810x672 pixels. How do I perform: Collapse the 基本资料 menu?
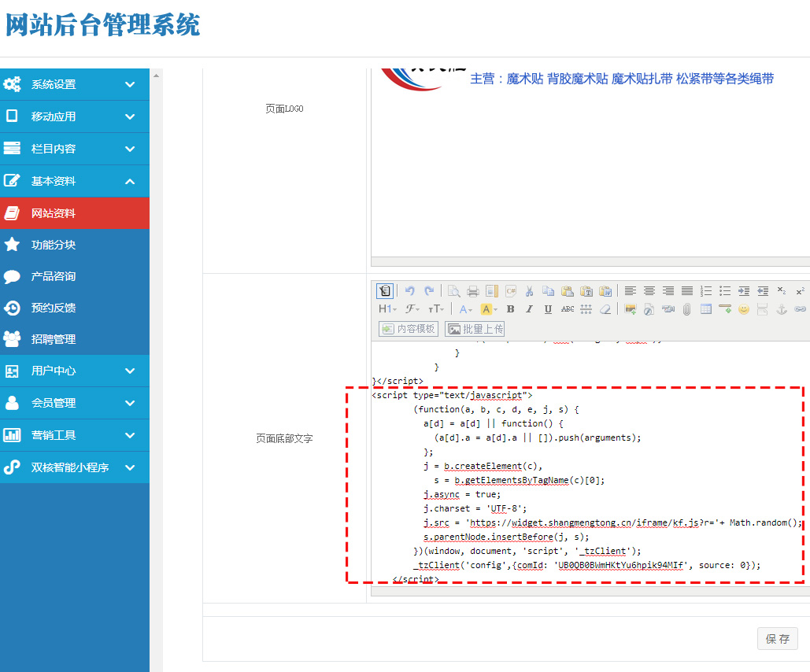[75, 181]
